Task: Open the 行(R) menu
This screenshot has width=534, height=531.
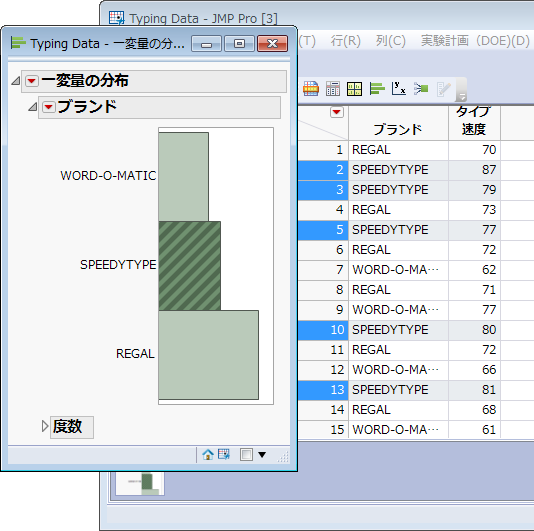Action: click(345, 41)
